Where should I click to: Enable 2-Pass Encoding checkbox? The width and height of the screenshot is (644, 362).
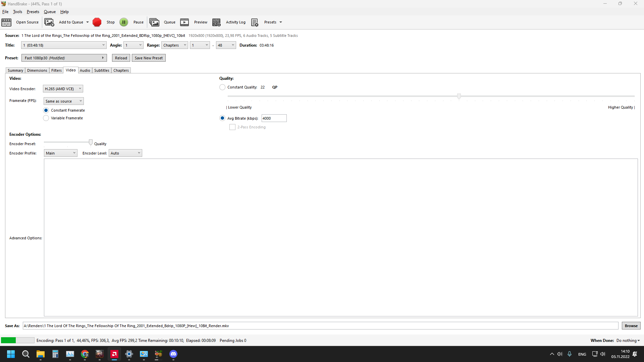pyautogui.click(x=232, y=127)
